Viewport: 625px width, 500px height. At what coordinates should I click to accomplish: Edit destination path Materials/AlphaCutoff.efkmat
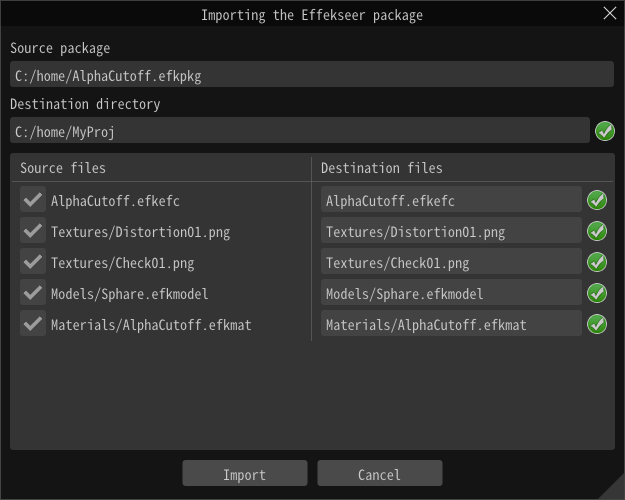(x=451, y=324)
